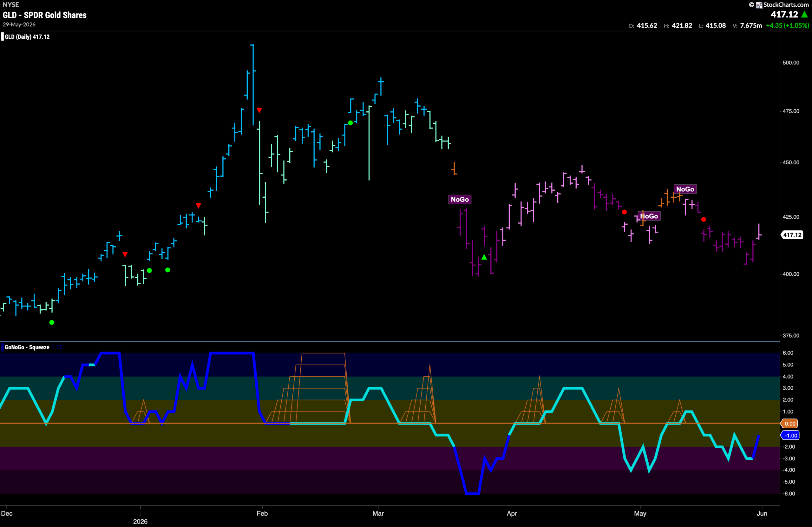Click the green up-triangle in late March
The width and height of the screenshot is (812, 527).
coord(484,257)
